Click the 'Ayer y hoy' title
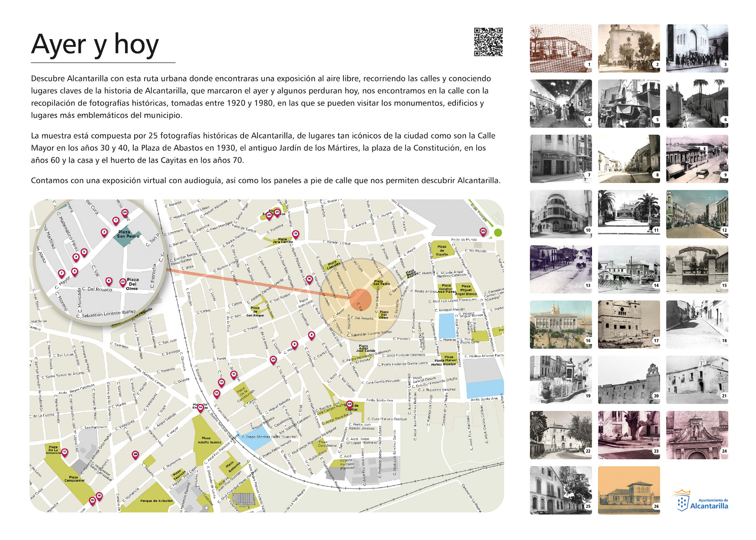 tap(95, 45)
